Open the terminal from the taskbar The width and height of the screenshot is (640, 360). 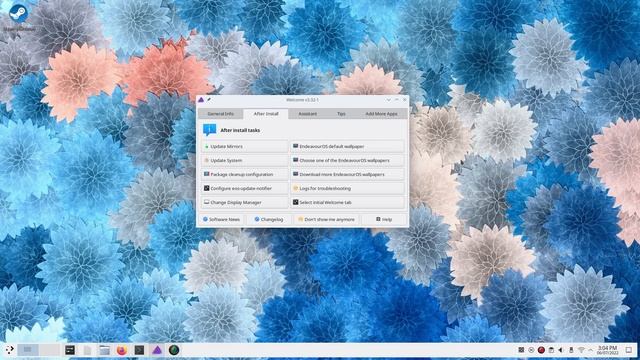(139, 350)
